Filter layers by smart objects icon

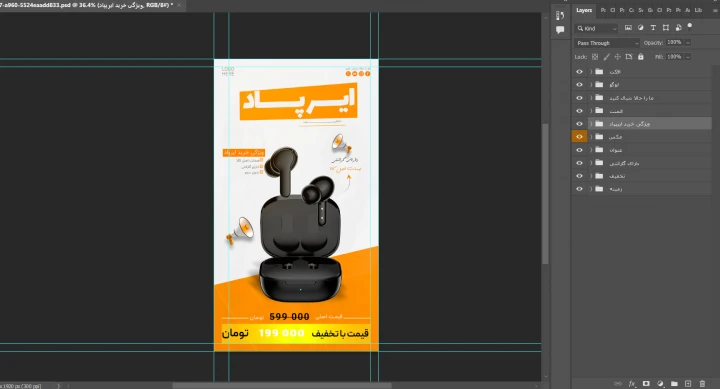pyautogui.click(x=678, y=28)
